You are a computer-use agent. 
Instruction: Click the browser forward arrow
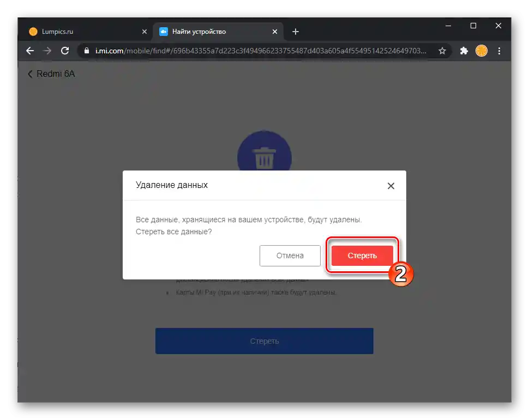(x=47, y=51)
